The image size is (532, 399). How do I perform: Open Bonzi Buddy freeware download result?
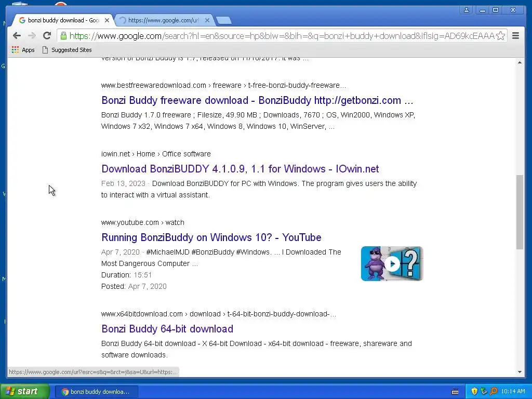point(257,100)
